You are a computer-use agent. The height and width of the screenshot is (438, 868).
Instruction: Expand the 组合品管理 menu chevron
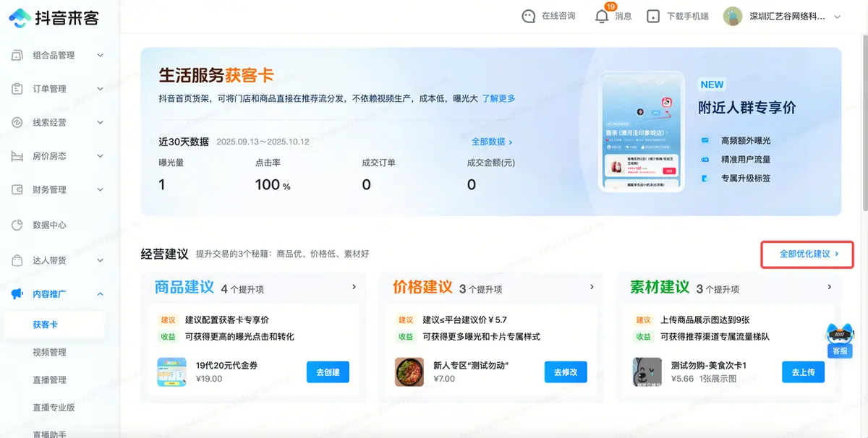pyautogui.click(x=100, y=56)
